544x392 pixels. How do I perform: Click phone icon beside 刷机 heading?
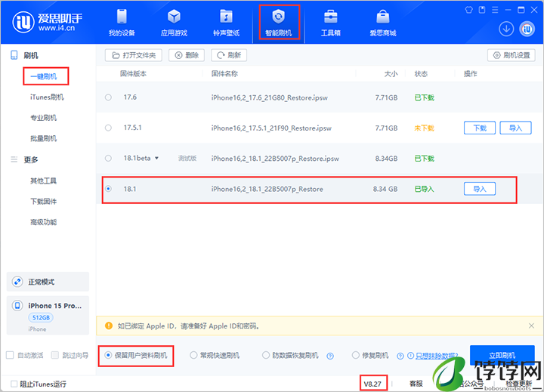coord(14,55)
